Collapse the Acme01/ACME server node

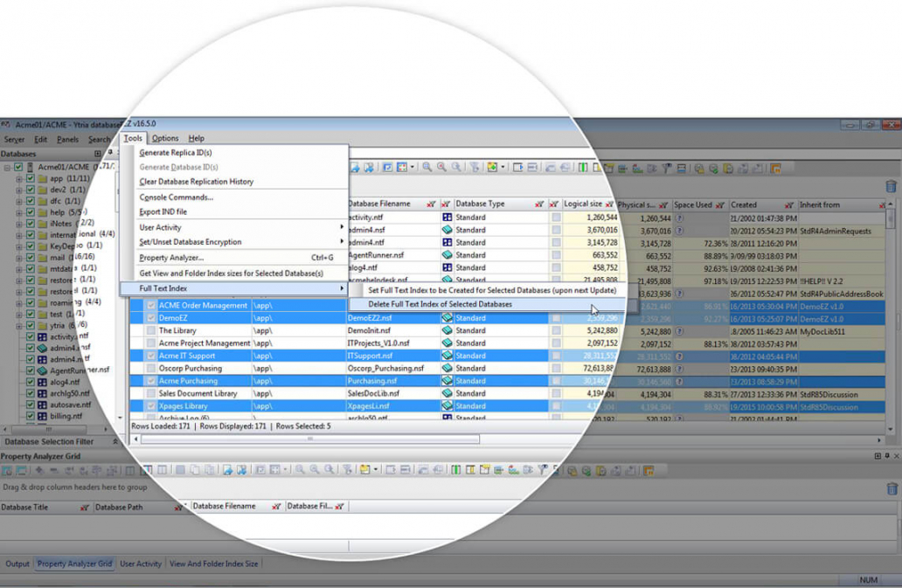click(x=8, y=168)
